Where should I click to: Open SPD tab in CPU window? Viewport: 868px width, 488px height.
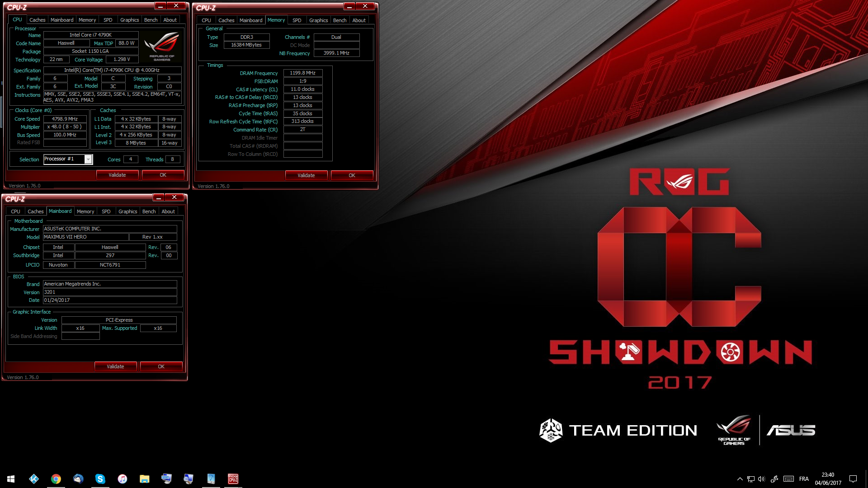(x=108, y=20)
